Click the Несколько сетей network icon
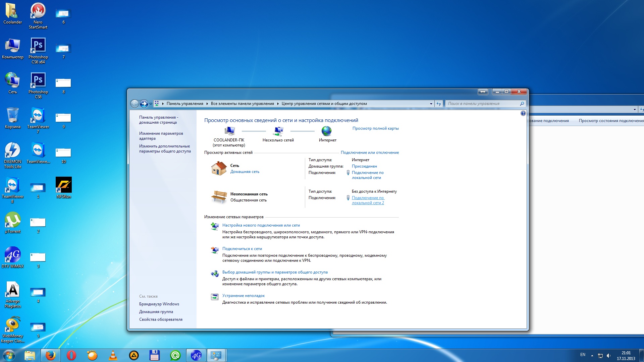The width and height of the screenshot is (644, 362). pos(278,131)
